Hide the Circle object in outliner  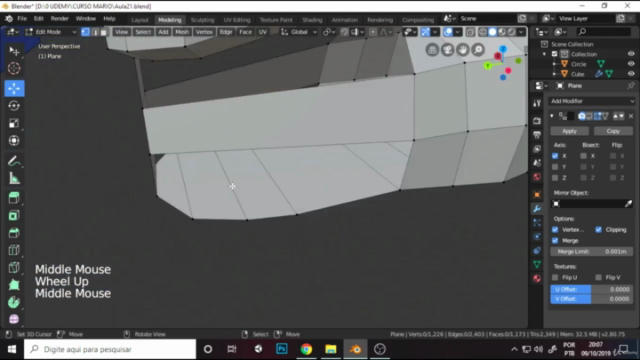pos(631,64)
